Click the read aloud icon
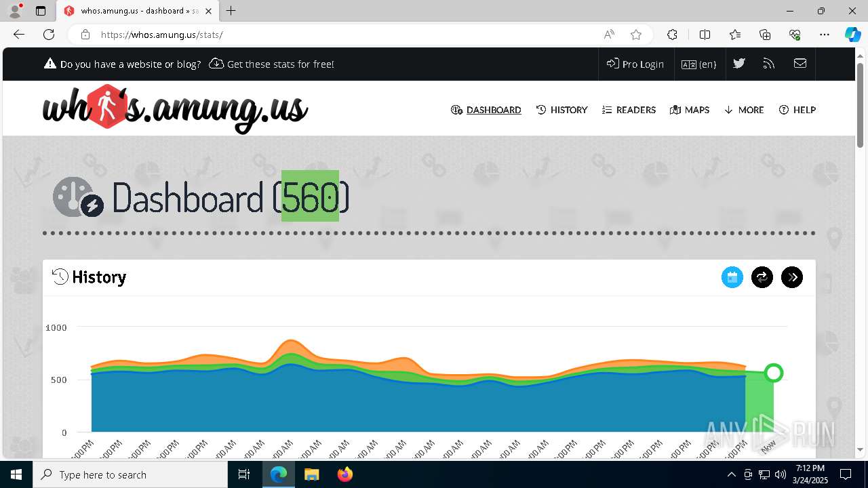The image size is (868, 488). click(609, 35)
